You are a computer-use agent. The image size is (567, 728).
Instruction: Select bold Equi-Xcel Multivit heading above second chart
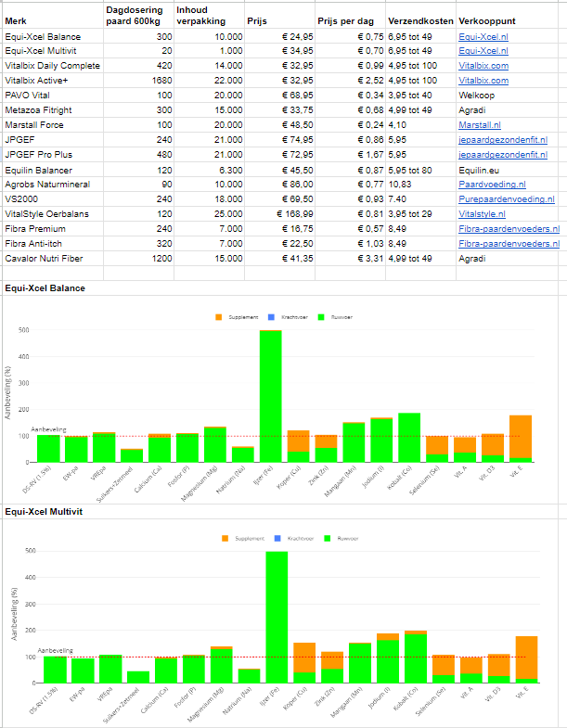(44, 512)
